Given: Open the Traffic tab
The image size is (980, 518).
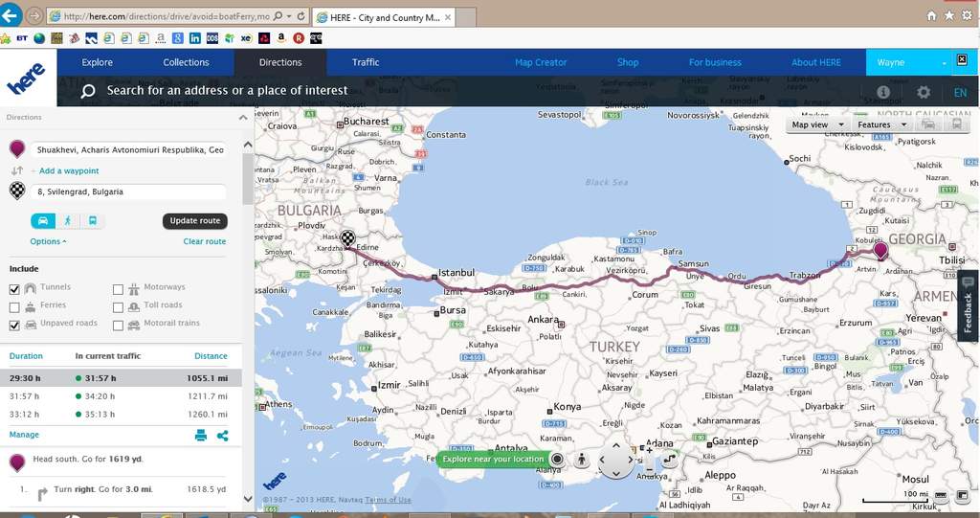Looking at the screenshot, I should coord(366,62).
